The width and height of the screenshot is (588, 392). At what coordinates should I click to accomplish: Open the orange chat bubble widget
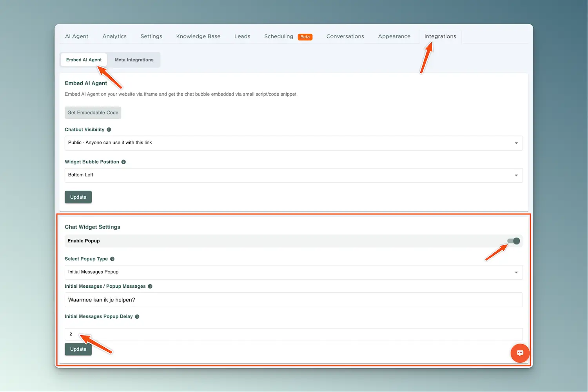520,353
